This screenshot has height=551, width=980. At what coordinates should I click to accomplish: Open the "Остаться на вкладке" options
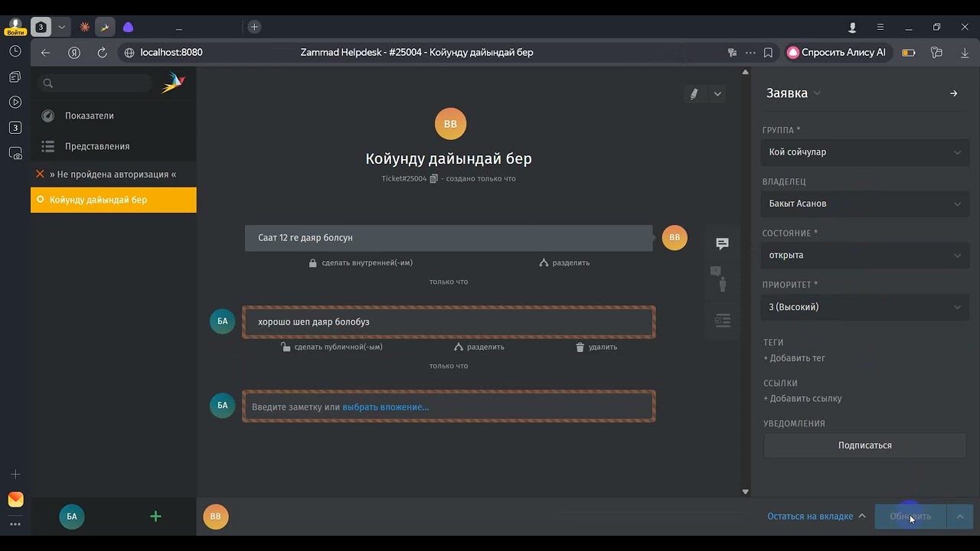click(816, 517)
